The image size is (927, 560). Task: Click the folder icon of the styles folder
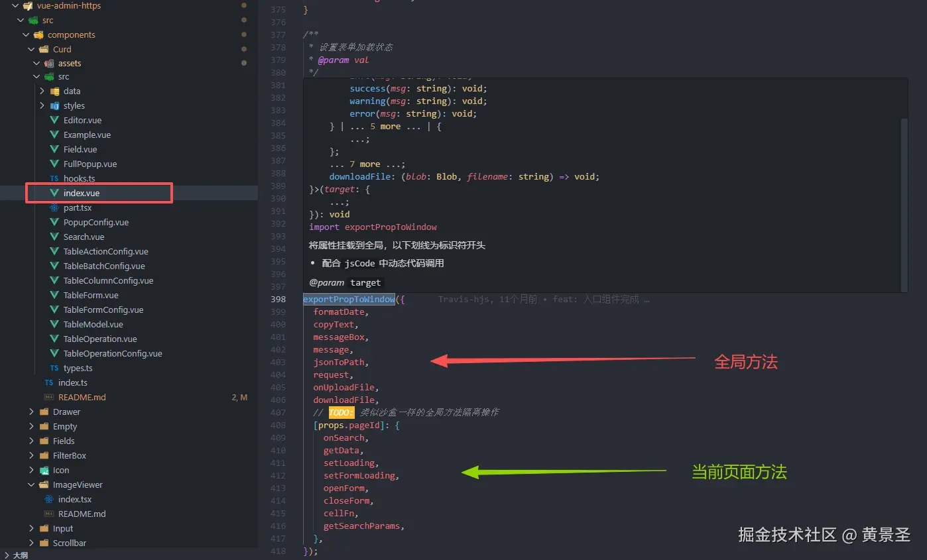54,106
